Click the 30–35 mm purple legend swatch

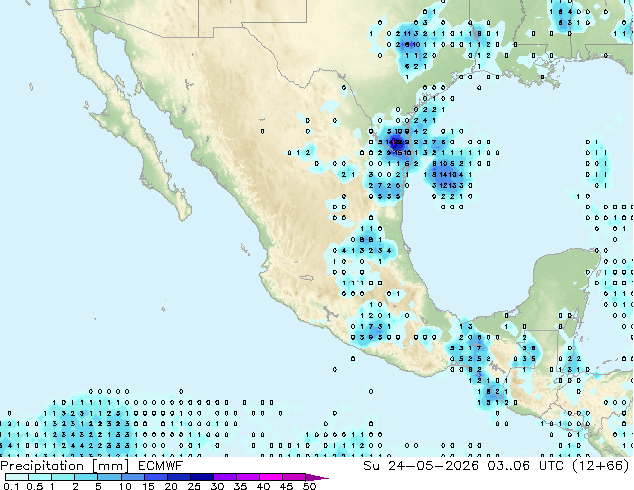tap(225, 477)
